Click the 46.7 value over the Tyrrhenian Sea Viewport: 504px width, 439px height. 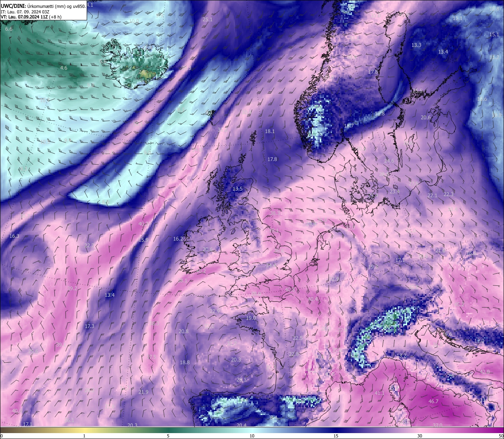pyautogui.click(x=433, y=401)
